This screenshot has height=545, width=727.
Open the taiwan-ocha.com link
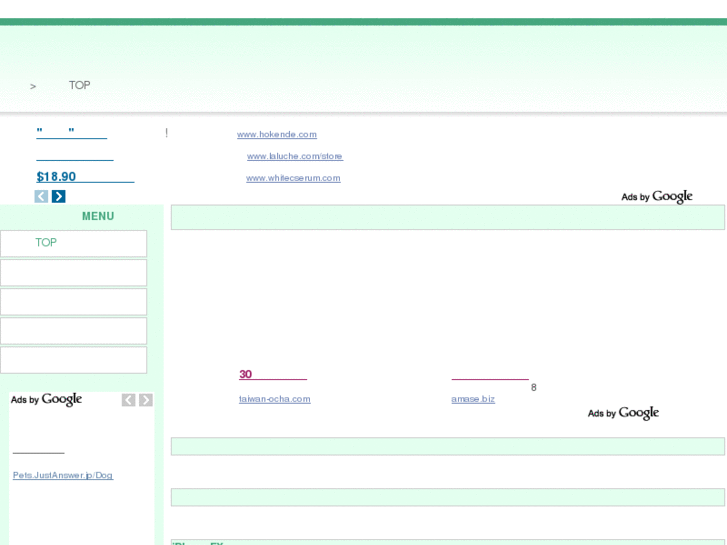[x=274, y=399]
